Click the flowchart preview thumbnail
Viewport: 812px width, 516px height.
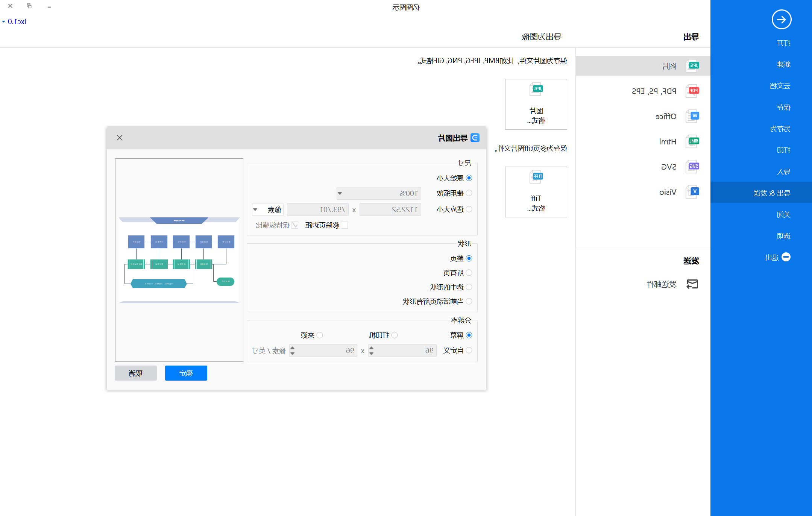(179, 260)
